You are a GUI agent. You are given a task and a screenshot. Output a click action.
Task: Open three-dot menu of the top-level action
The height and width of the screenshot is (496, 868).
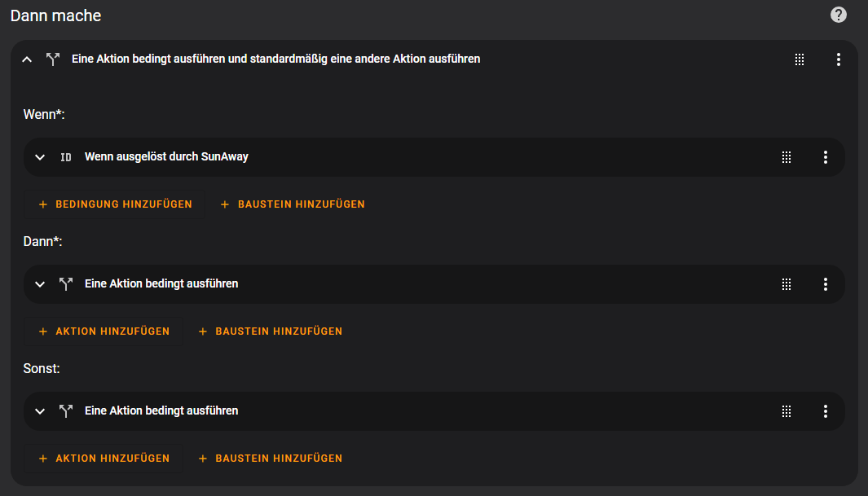coord(838,59)
